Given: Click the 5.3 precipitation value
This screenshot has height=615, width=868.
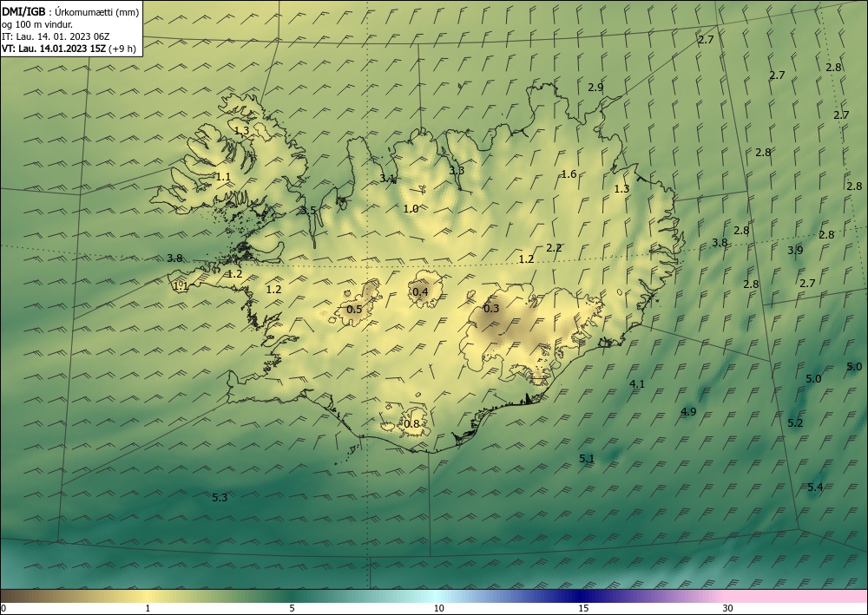Looking at the screenshot, I should click(x=220, y=497).
